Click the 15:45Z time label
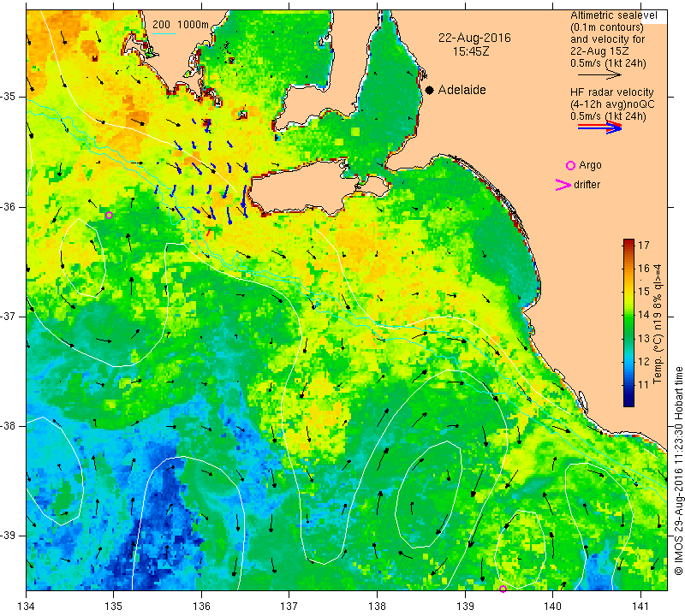The height and width of the screenshot is (616, 685). point(470,51)
